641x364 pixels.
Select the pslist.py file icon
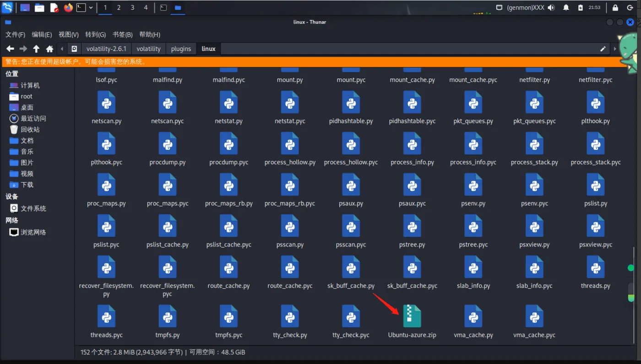(596, 185)
